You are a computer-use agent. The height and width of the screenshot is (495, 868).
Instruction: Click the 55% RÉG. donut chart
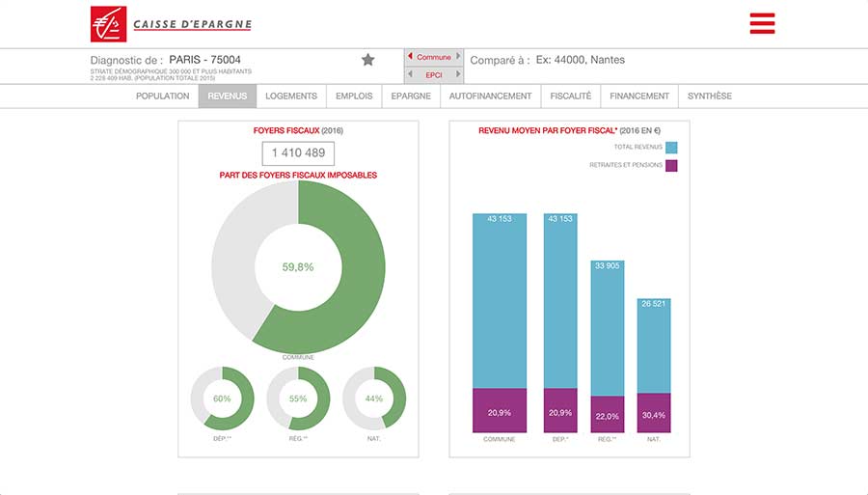pos(298,399)
